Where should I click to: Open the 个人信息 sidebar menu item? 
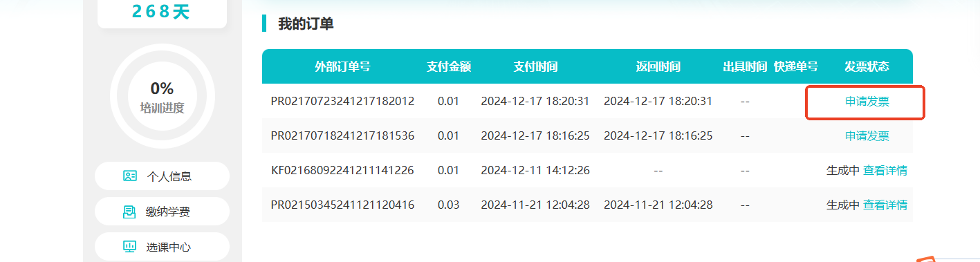tap(162, 176)
